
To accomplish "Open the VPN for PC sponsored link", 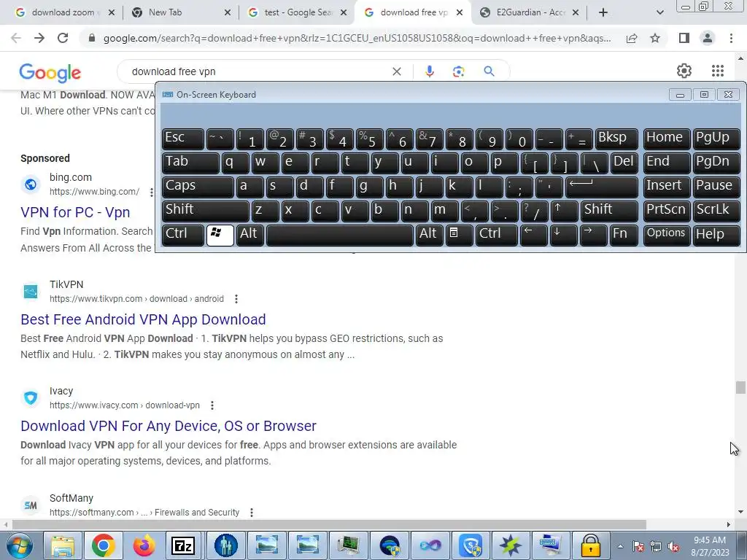I will pos(75,212).
